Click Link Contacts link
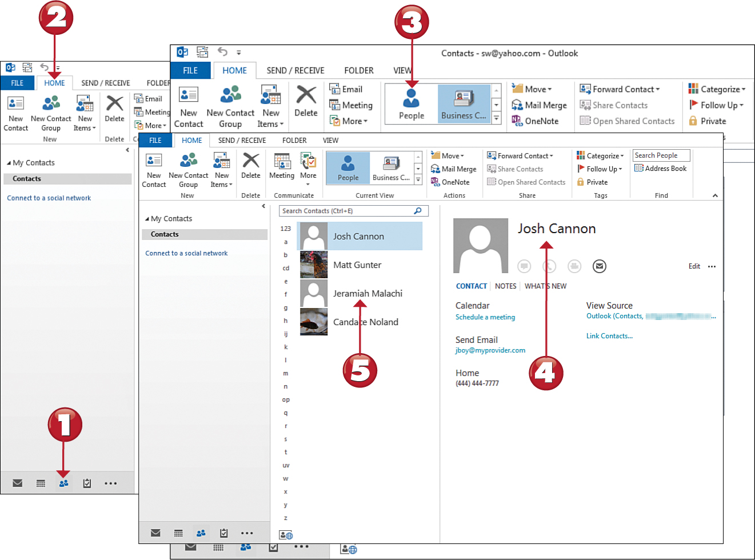The image size is (755, 560). click(609, 336)
